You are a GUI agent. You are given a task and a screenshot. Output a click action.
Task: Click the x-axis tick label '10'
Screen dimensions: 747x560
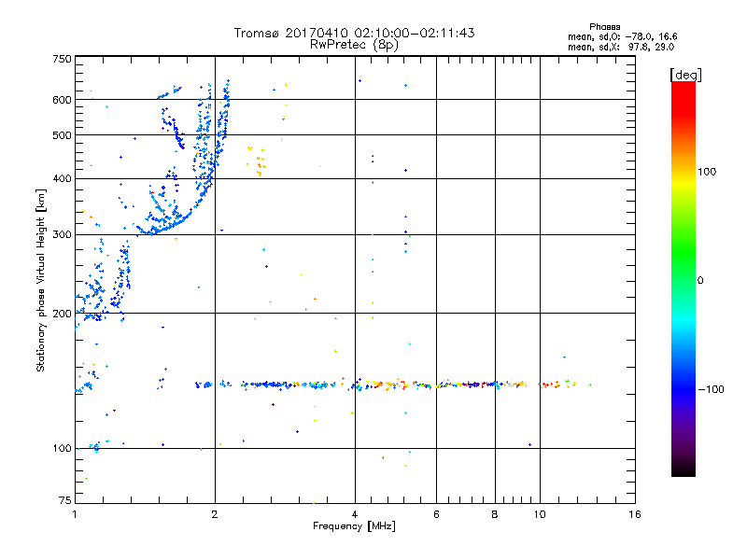[540, 514]
